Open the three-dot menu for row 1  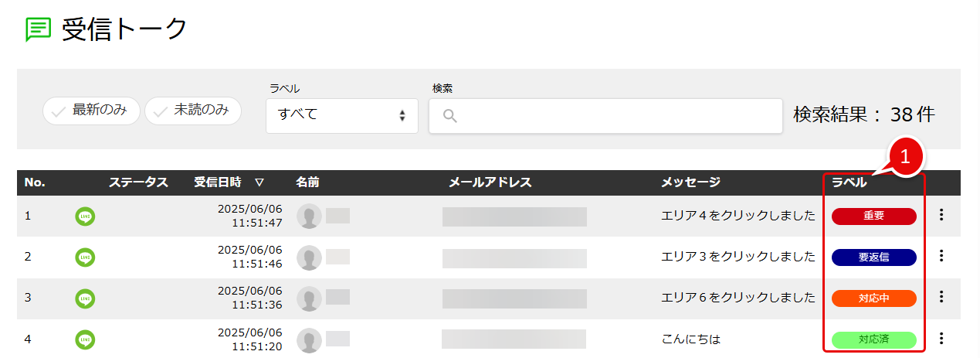point(941,215)
